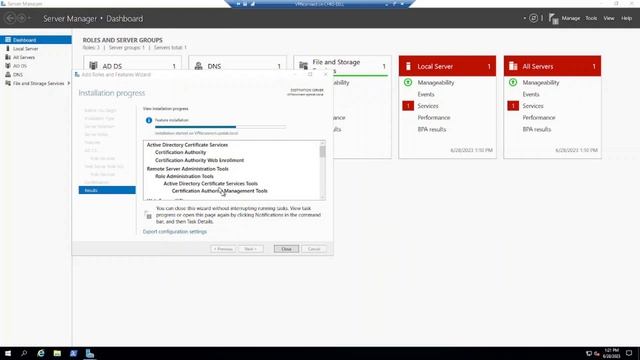Select Certification Authority Web Enrollment entry
The height and width of the screenshot is (360, 640).
pos(199,160)
